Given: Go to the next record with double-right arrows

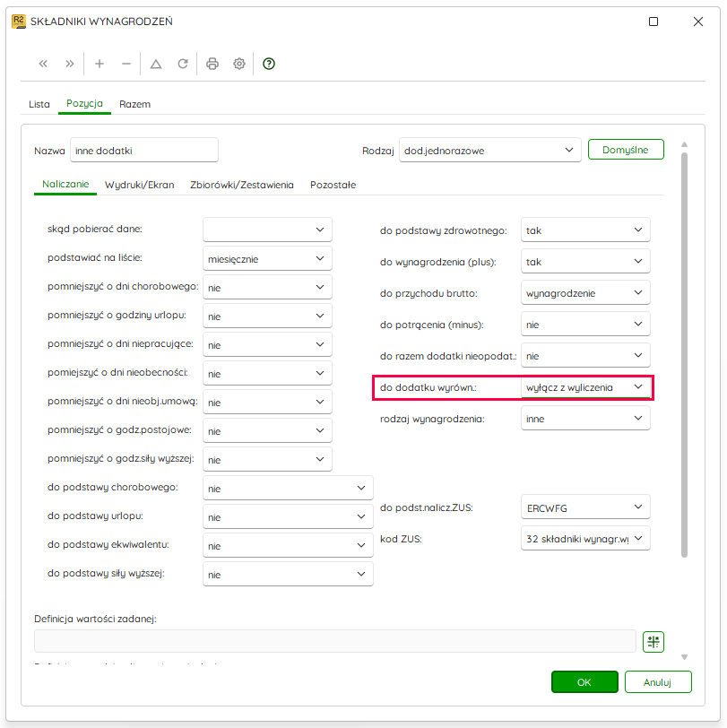Looking at the screenshot, I should point(70,64).
